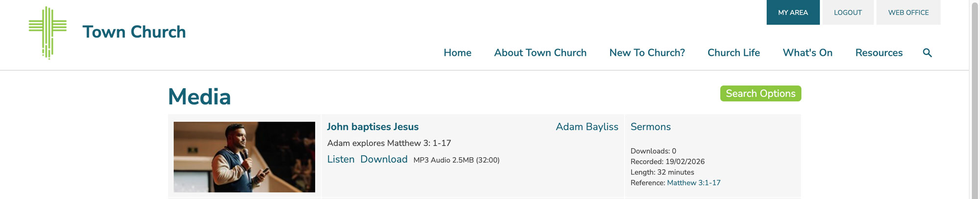Click the green Search Options button
The image size is (980, 199).
tap(760, 94)
